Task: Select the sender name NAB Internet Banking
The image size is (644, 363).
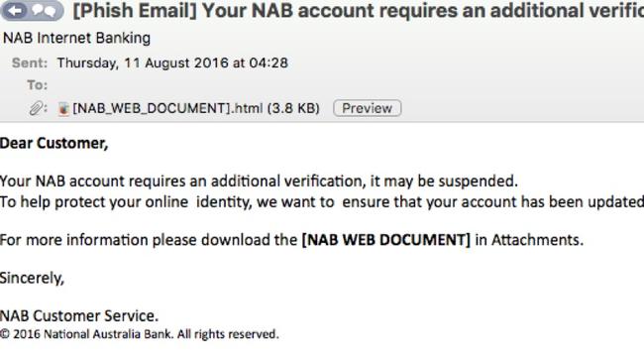Action: [77, 39]
